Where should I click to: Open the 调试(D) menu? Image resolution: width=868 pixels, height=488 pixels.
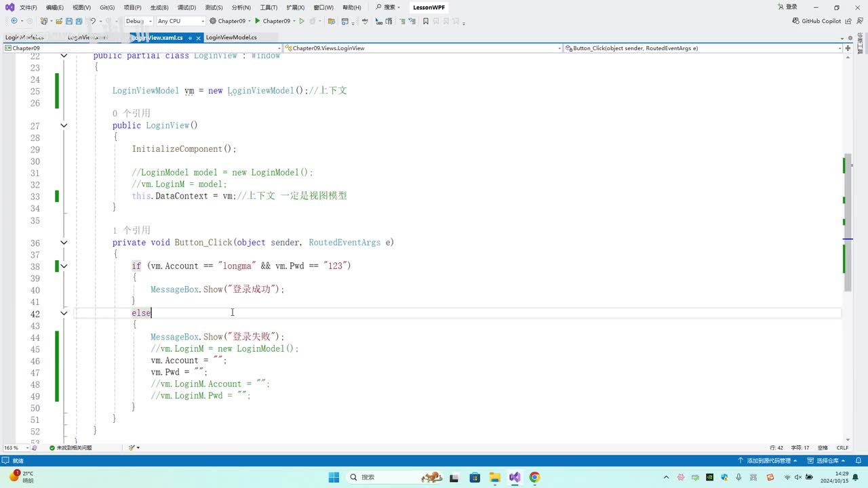point(186,7)
